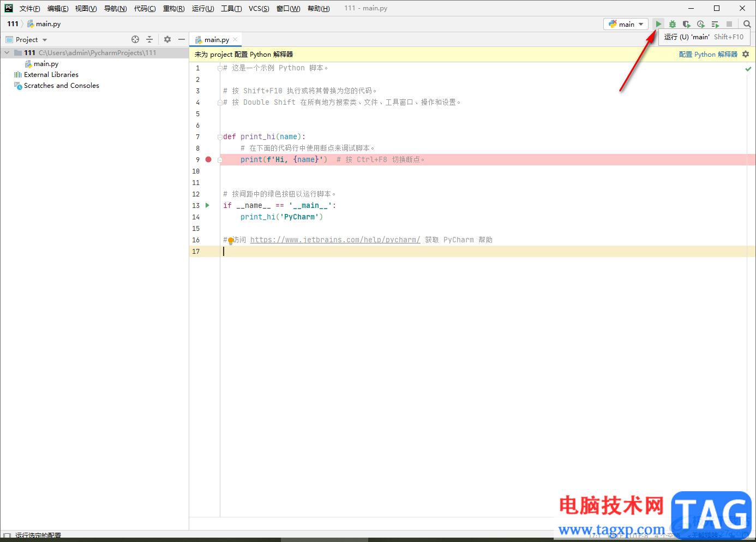The image size is (756, 542).
Task: Click interpreter banner gear settings icon
Action: [x=746, y=54]
